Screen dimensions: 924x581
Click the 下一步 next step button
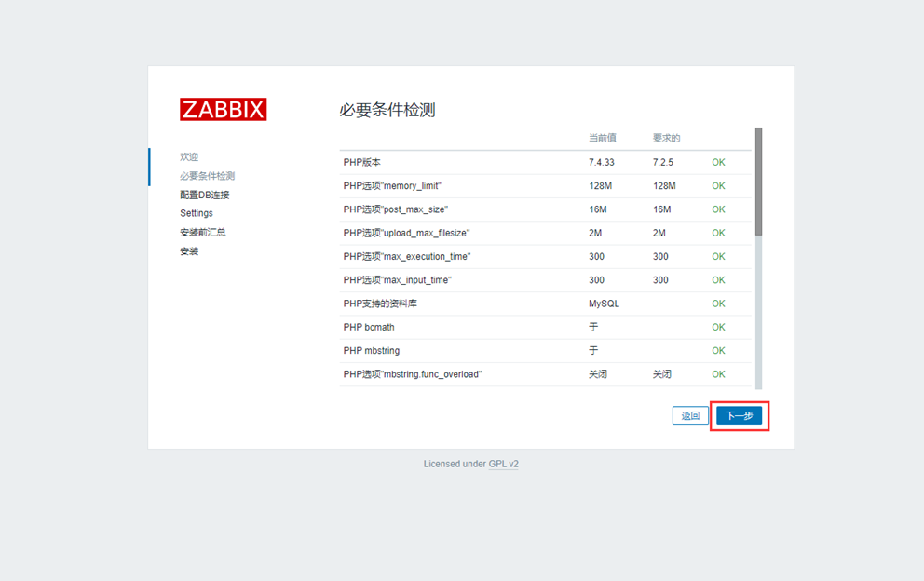(739, 416)
